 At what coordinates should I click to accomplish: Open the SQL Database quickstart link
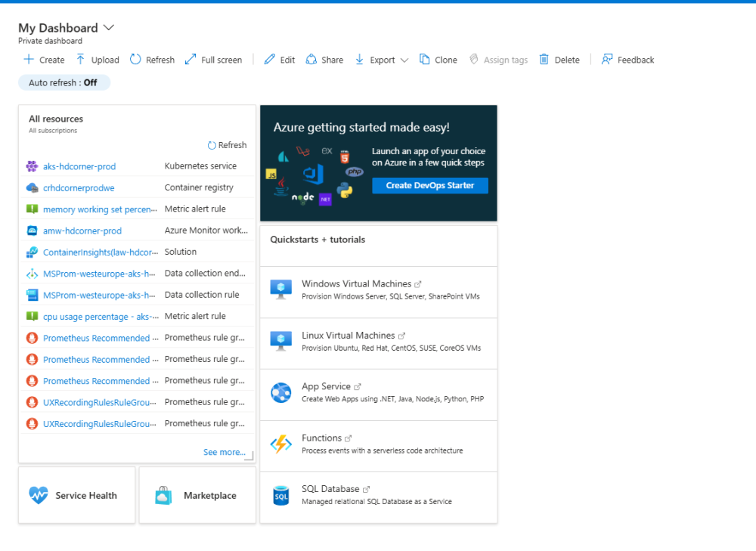point(330,489)
